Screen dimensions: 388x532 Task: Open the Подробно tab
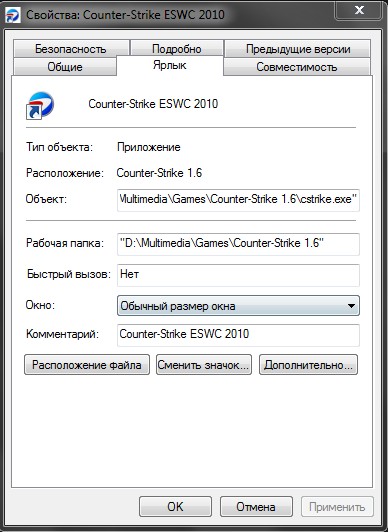click(176, 49)
